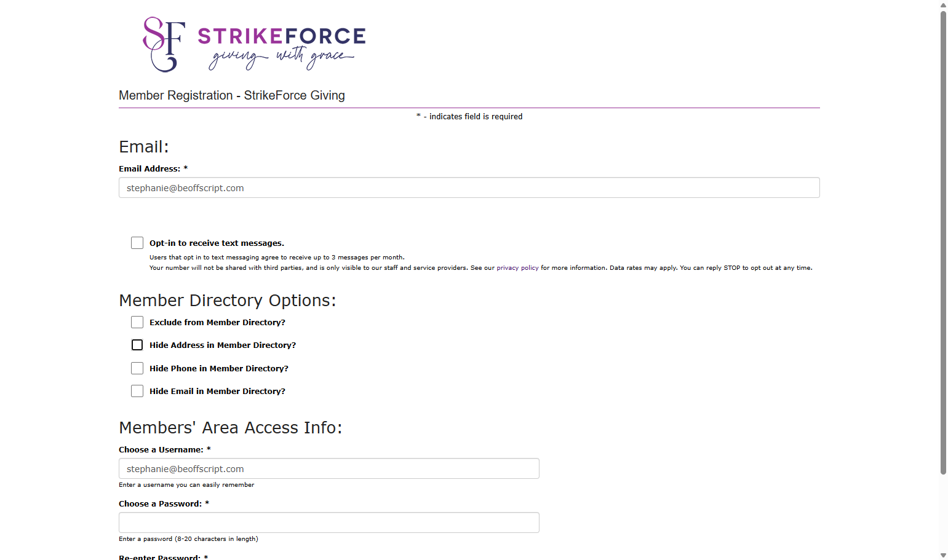Check Hide Email in Member Directory
This screenshot has width=948, height=560.
click(x=137, y=391)
